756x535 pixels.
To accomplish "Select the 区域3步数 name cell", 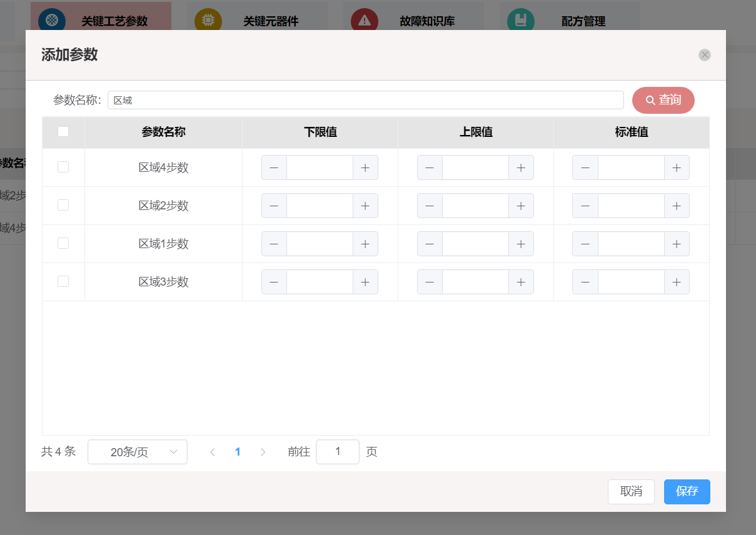I will click(x=163, y=282).
